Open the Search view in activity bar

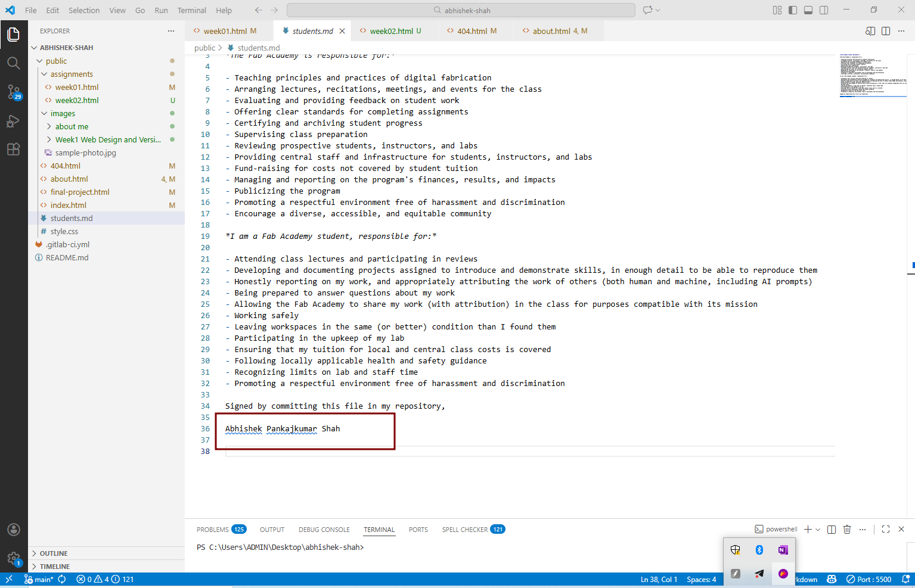pyautogui.click(x=14, y=63)
